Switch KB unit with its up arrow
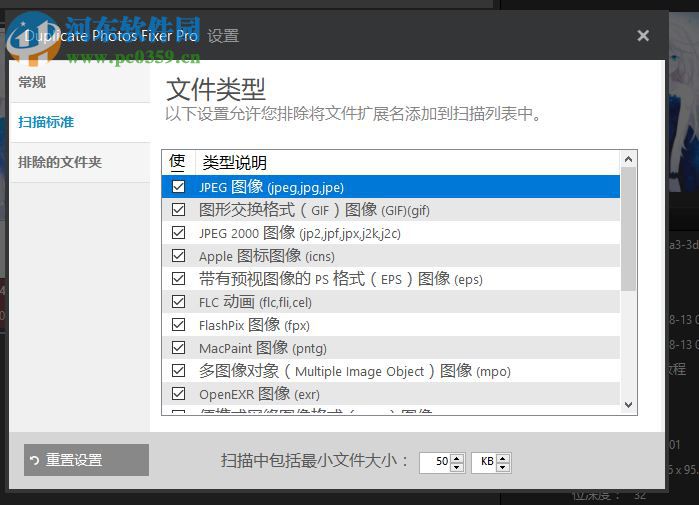This screenshot has height=505, width=699. [x=503, y=458]
